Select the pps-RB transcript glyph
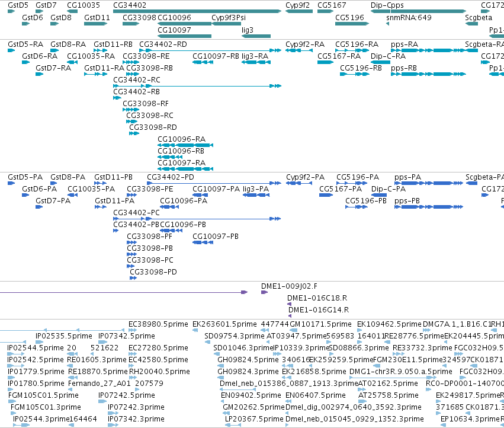Viewport: 504px width, 428px height. (x=428, y=74)
